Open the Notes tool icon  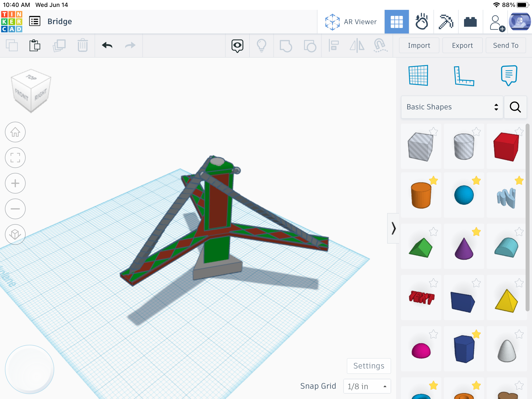point(509,75)
